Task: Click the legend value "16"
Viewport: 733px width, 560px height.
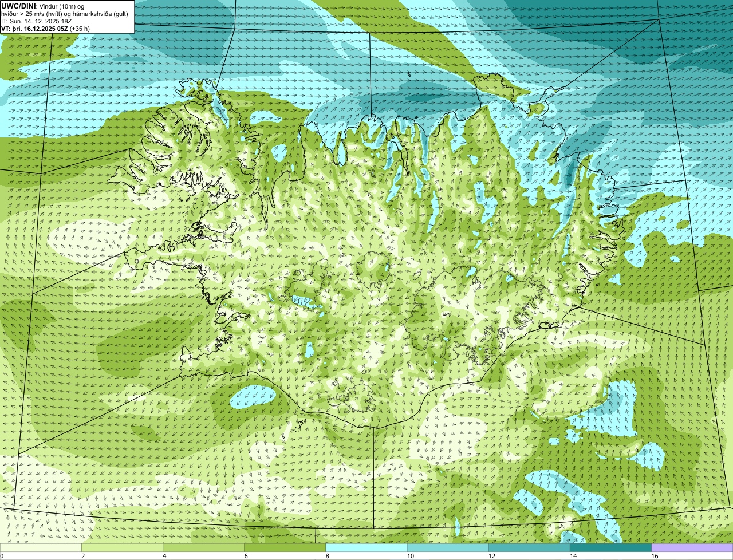Action: point(655,556)
